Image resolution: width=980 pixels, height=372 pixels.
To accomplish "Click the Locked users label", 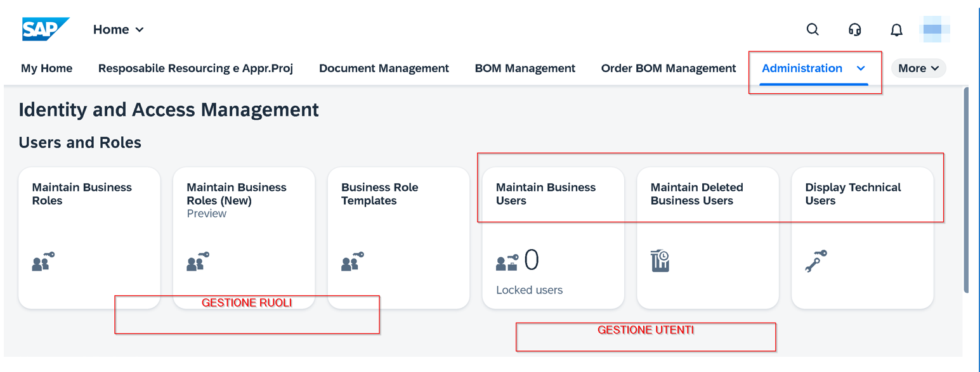I will 529,290.
